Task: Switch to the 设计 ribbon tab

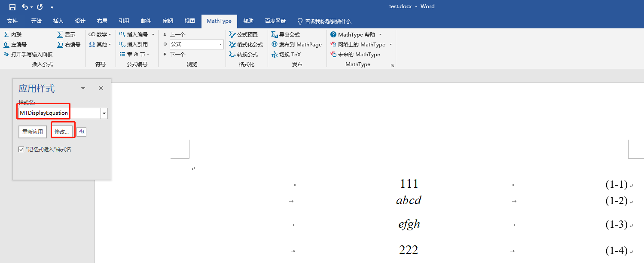Action: [x=80, y=21]
